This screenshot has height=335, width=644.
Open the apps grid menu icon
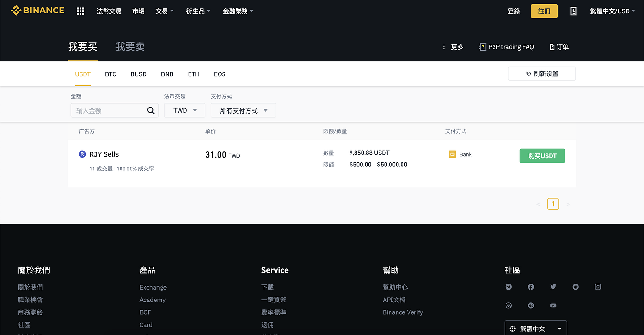coord(80,11)
